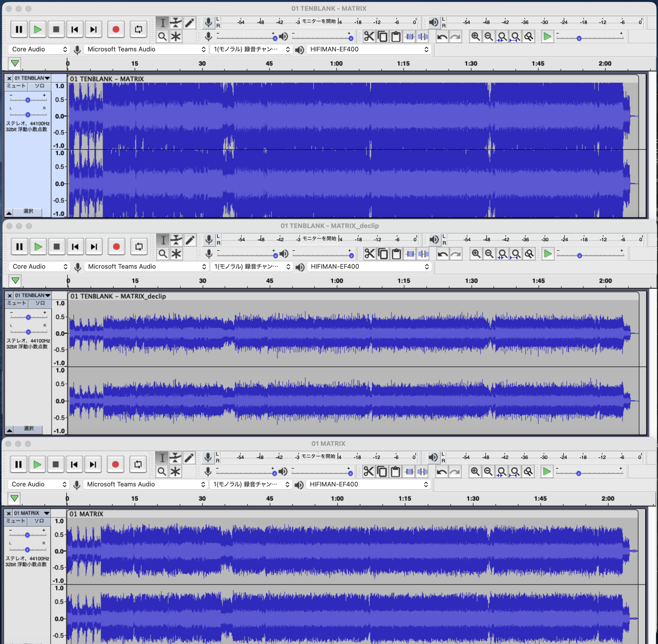Click Cut scissors icon in bottom 01 MATRIX window
Viewport: 658px width, 644px height.
pyautogui.click(x=369, y=471)
